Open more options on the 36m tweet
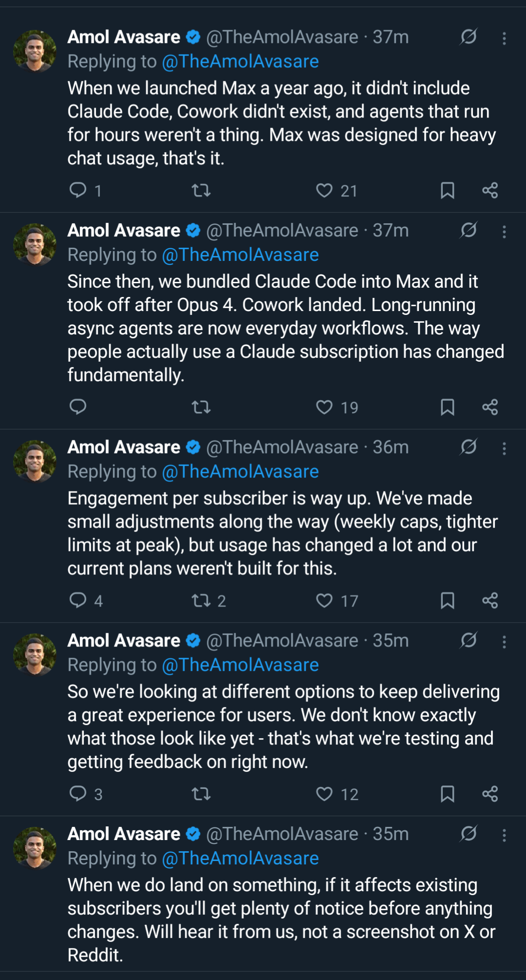Viewport: 526px width, 980px height. tap(504, 448)
